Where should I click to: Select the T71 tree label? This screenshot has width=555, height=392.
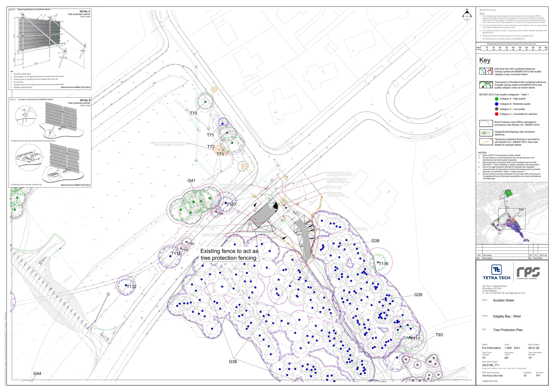(210, 135)
